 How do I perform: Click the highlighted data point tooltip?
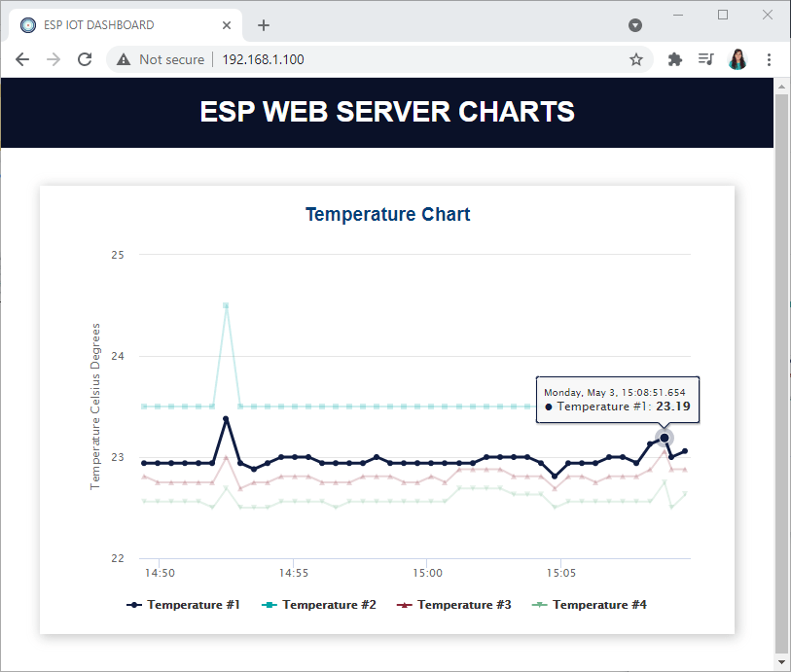(x=617, y=400)
